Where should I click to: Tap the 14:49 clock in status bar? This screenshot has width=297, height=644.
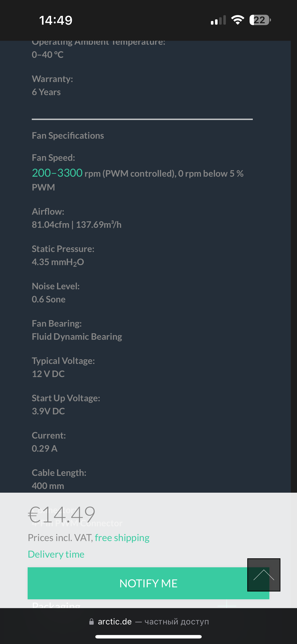click(56, 20)
